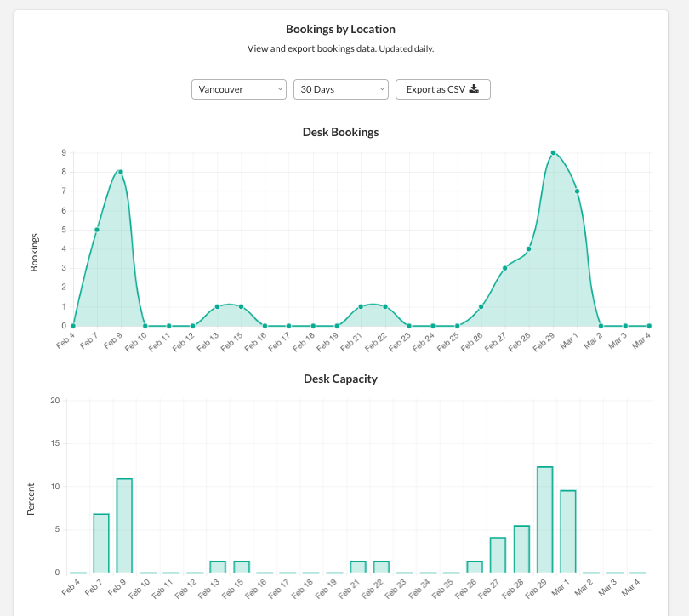The height and width of the screenshot is (616, 689).
Task: Click the Feb 4 starting point on the line chart
Action: (73, 326)
